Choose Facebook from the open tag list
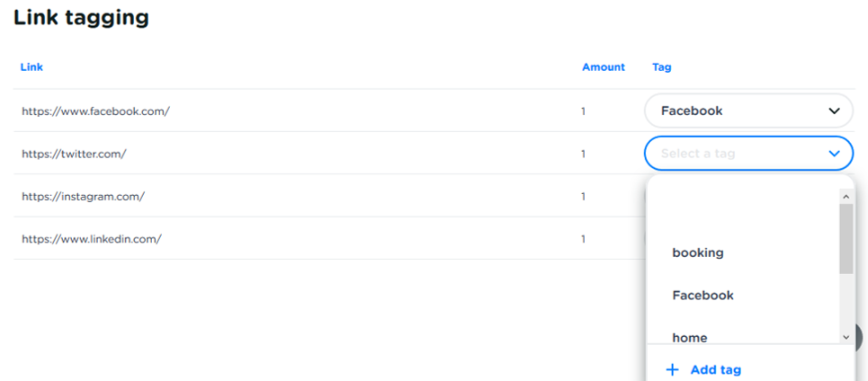 pos(702,295)
